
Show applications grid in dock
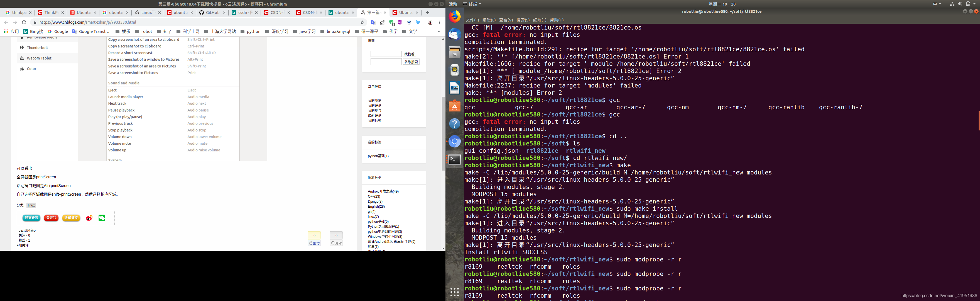tap(455, 292)
